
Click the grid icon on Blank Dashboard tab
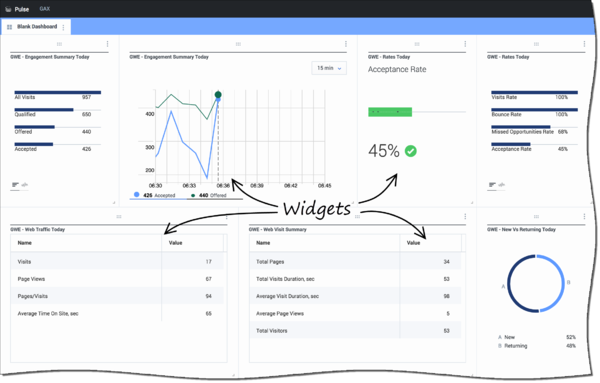coord(10,27)
